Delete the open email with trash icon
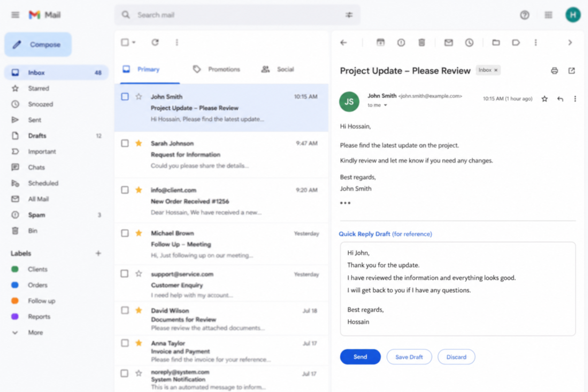The height and width of the screenshot is (392, 588). click(421, 42)
